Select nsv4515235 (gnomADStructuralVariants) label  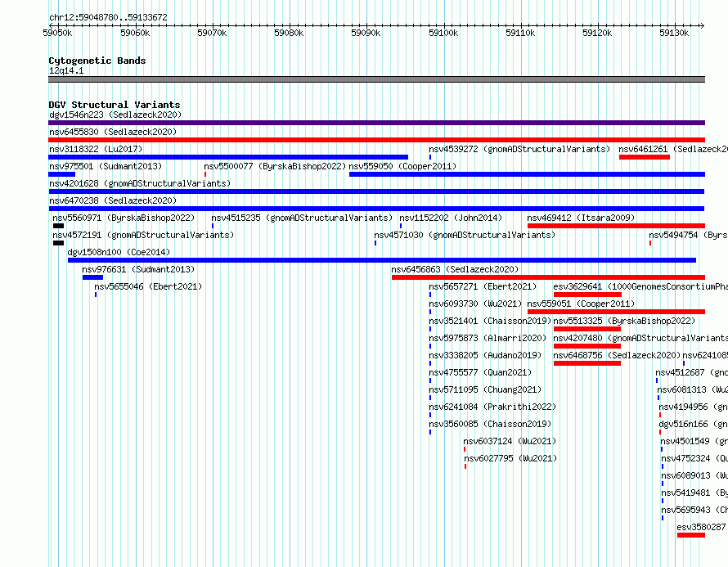(303, 218)
